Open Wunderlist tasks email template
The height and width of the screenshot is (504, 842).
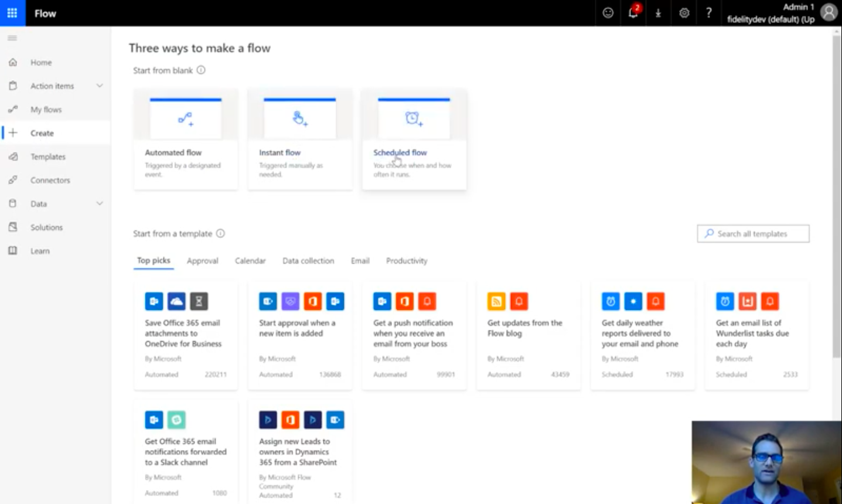pyautogui.click(x=757, y=335)
